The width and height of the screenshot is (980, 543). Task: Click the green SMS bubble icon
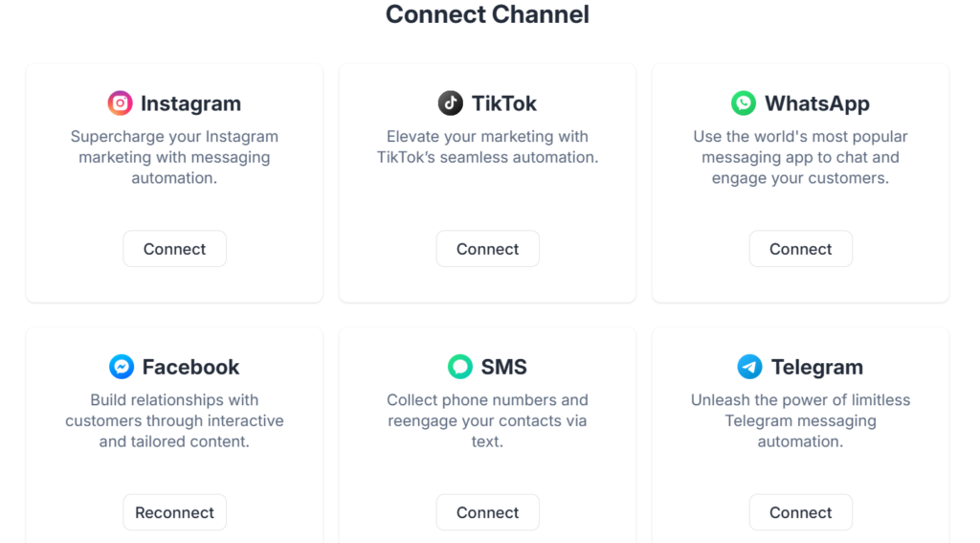pos(460,367)
